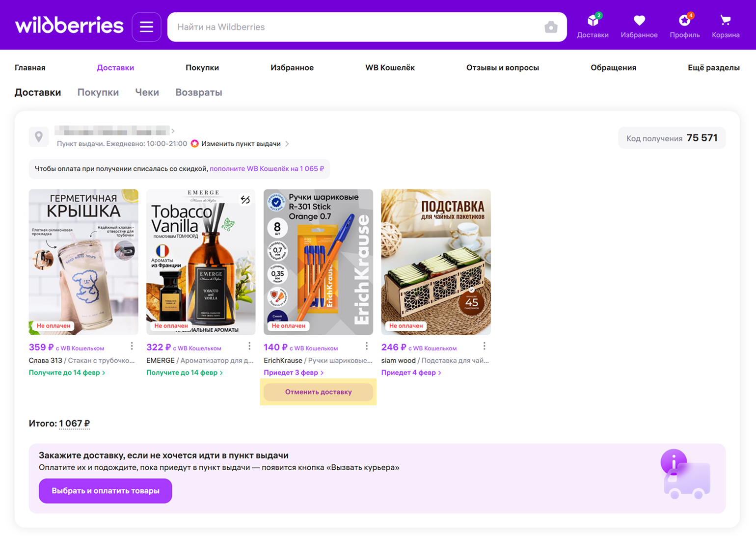Click "Отменить доставку" button

click(x=318, y=392)
